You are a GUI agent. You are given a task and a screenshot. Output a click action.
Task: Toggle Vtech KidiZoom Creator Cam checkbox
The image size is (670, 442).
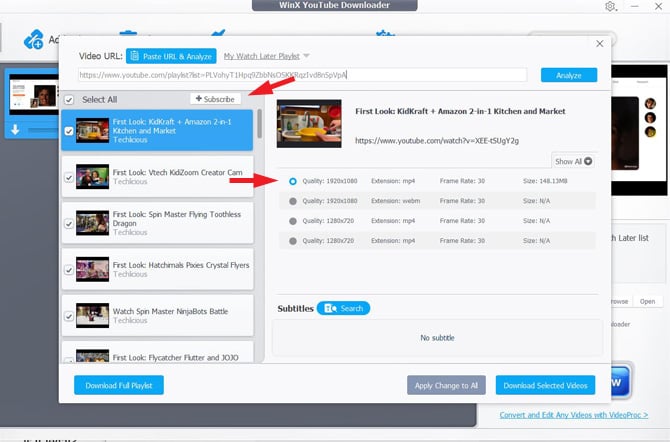pos(69,177)
